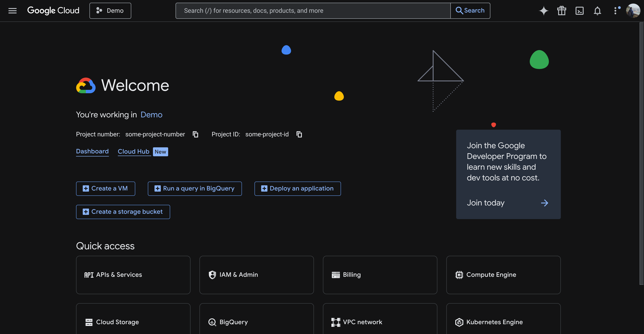Viewport: 644px width, 334px height.
Task: Activate Cloud Shell terminal
Action: point(580,11)
